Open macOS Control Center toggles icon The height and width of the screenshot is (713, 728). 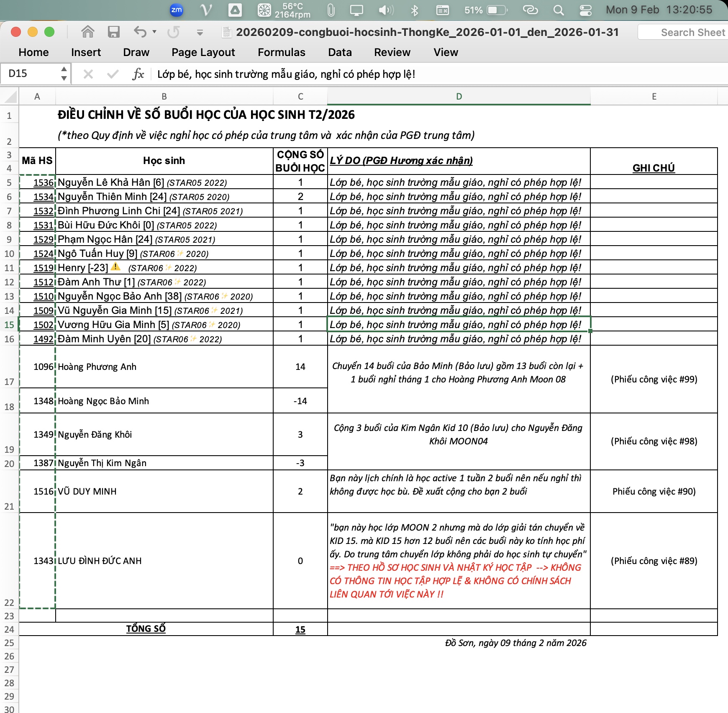point(585,10)
